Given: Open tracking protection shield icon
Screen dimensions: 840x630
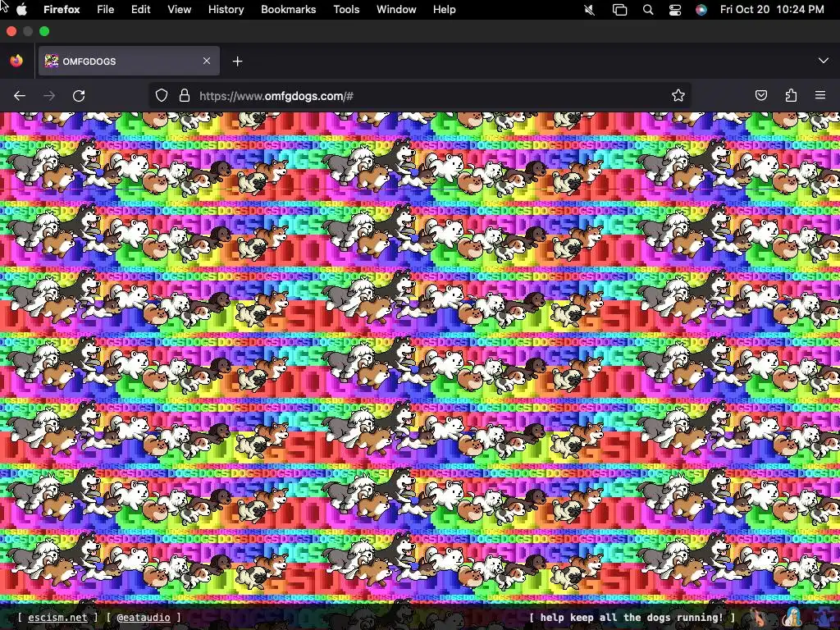Looking at the screenshot, I should 162,96.
